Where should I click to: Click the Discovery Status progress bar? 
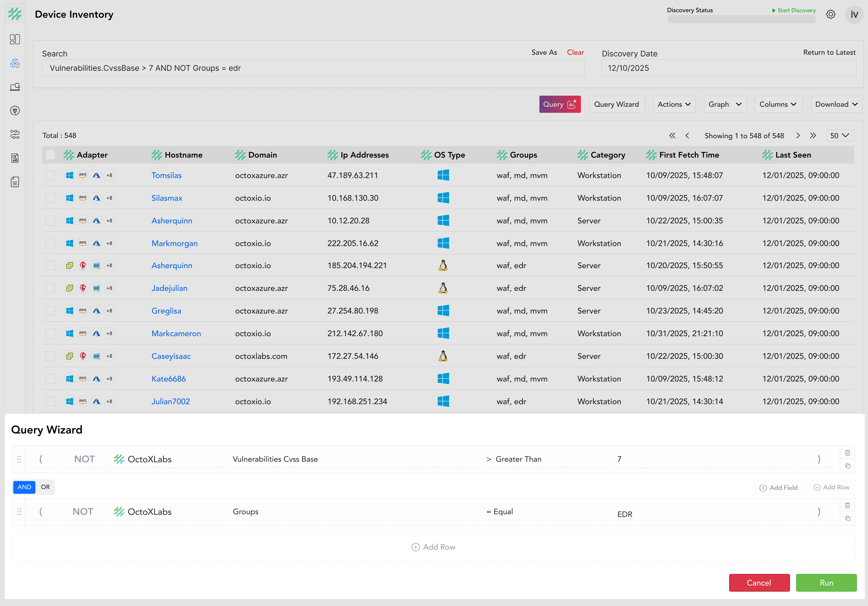[741, 19]
